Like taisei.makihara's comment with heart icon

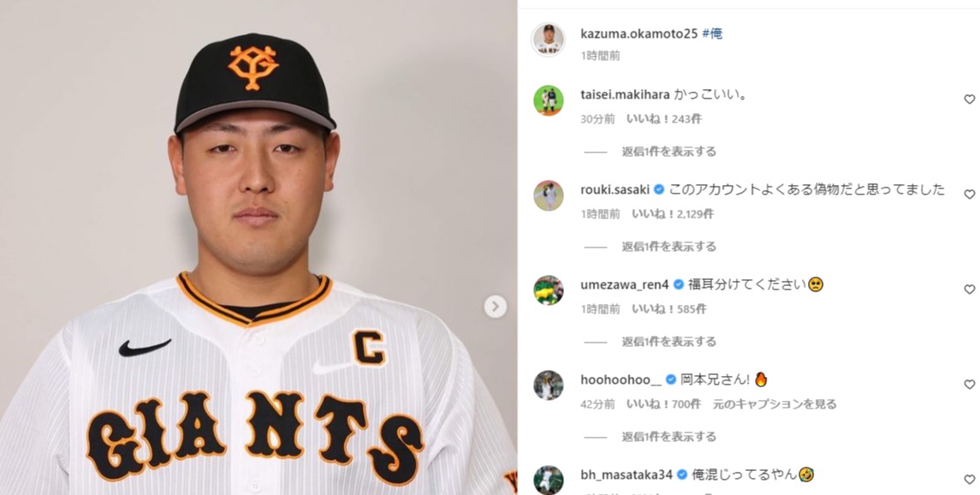[969, 99]
